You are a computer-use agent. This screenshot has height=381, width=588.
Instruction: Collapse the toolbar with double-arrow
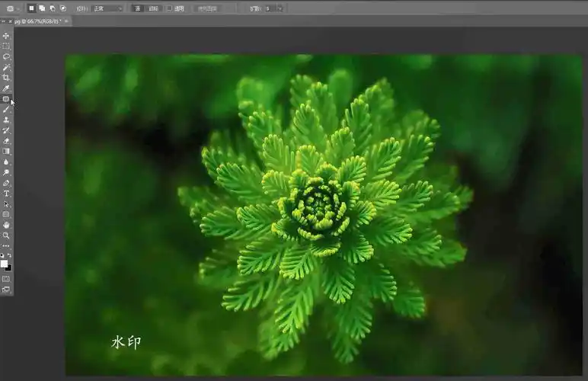click(3, 21)
